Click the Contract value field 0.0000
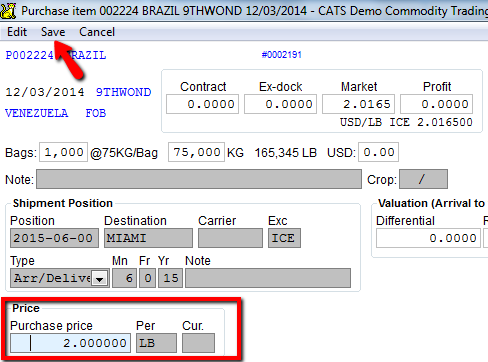The width and height of the screenshot is (488, 362). pos(202,104)
